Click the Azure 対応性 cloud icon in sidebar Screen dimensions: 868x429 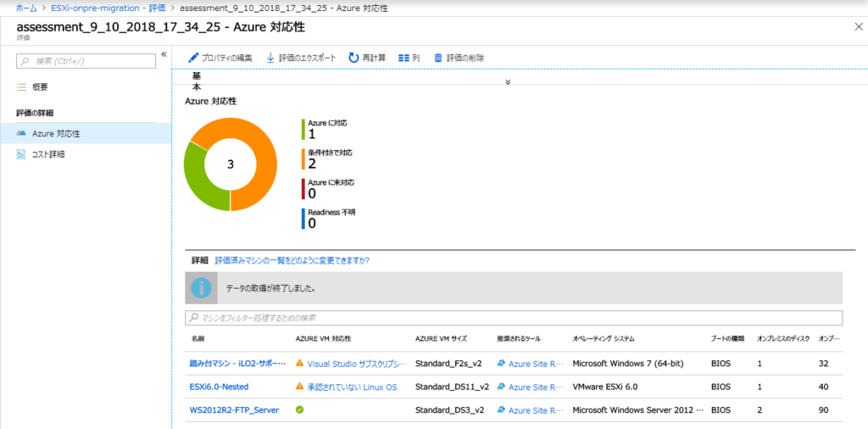click(x=21, y=133)
